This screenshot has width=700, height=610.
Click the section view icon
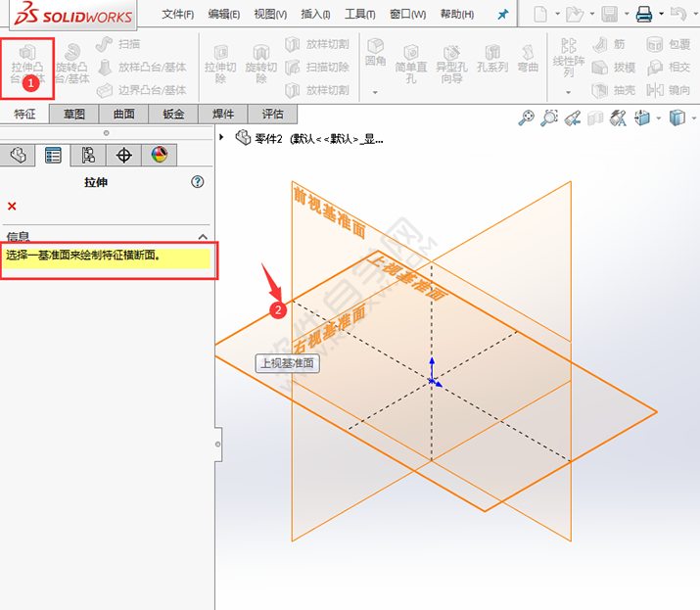595,117
